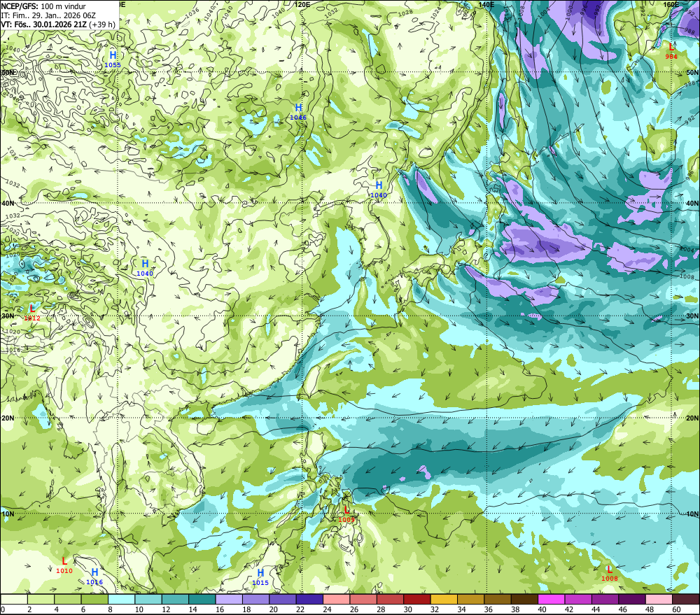Pick the 6–8 green legend swatch
This screenshot has height=615, width=700.
pyautogui.click(x=94, y=600)
